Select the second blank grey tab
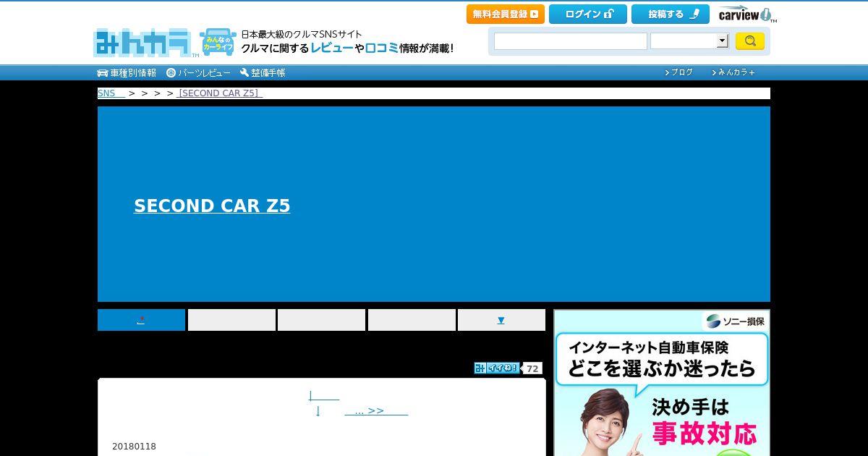The height and width of the screenshot is (456, 868). (231, 320)
